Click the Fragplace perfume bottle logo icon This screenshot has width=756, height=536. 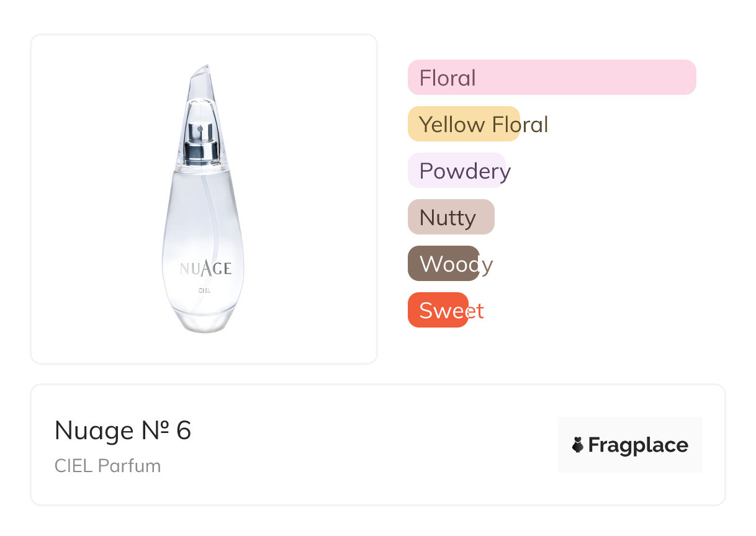(x=578, y=445)
